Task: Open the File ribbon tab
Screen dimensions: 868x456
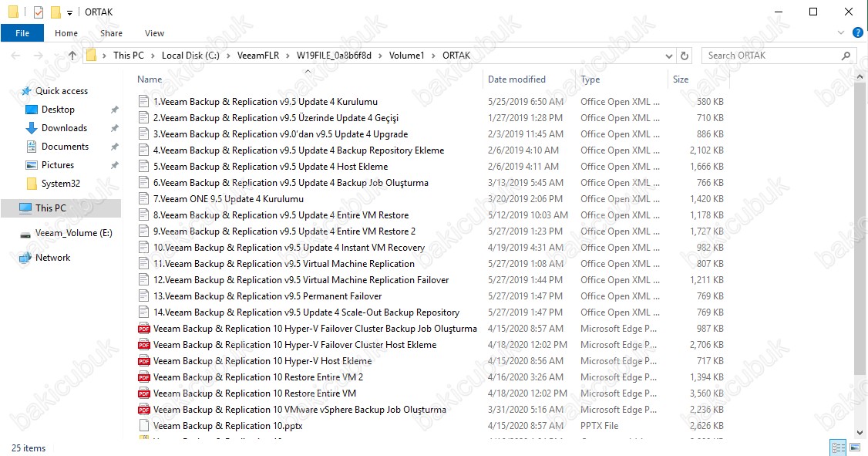Action: pos(22,33)
